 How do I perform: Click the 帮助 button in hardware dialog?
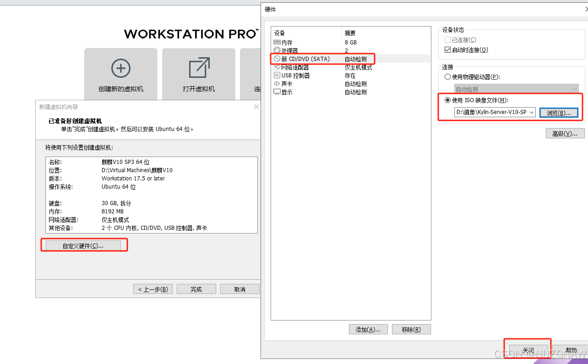tap(571, 351)
